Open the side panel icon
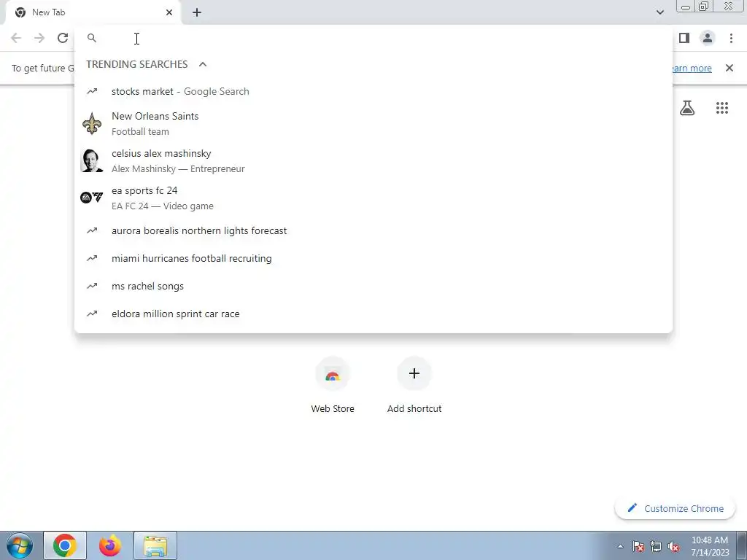The height and width of the screenshot is (560, 747). point(684,38)
